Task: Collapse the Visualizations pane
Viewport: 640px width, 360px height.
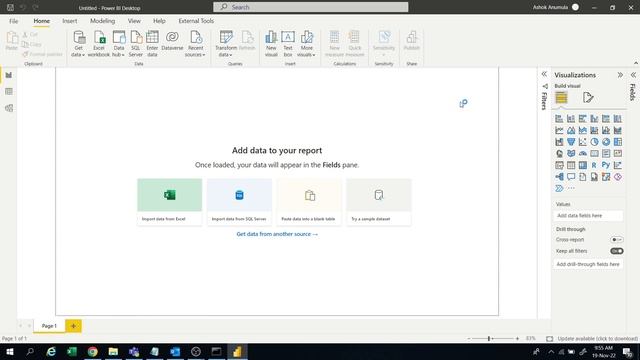Action: 620,75
